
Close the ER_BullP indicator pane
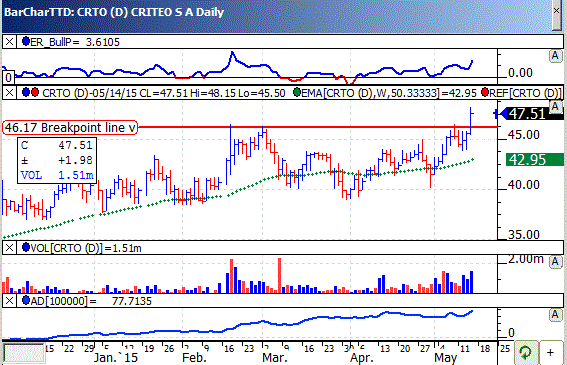(x=9, y=42)
